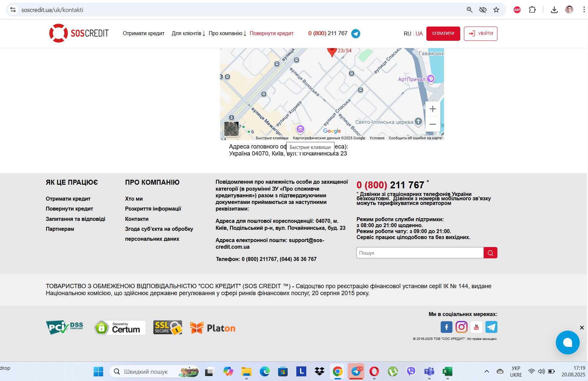This screenshot has height=381, width=588.
Task: Open the Telegram icon in footer social networks
Action: click(491, 327)
